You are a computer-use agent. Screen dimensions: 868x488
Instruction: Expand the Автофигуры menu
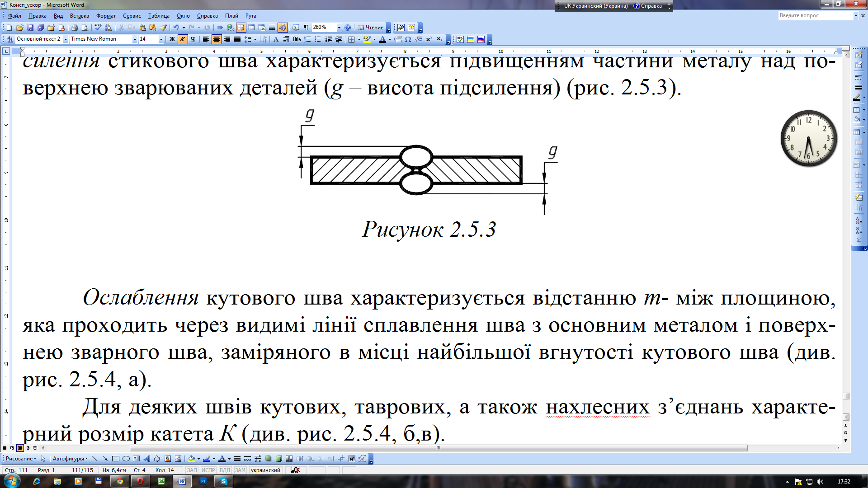pos(70,459)
